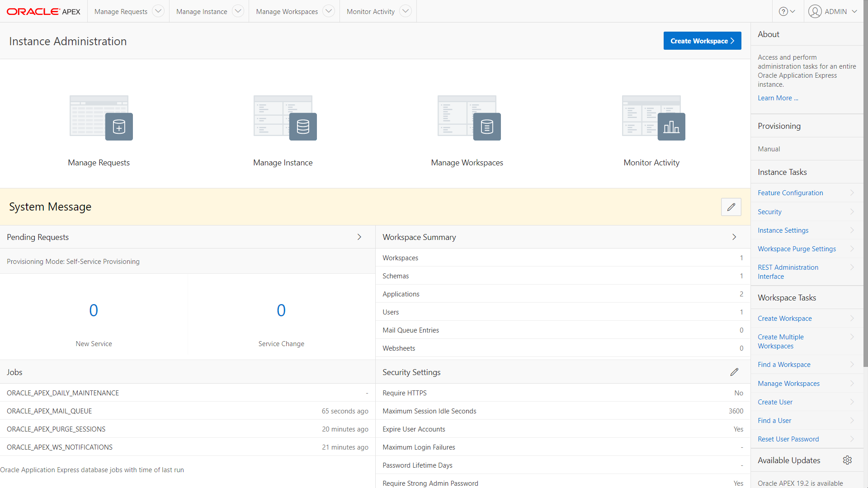The image size is (868, 488).
Task: Click the Oracle APEX logo
Action: pyautogui.click(x=43, y=11)
